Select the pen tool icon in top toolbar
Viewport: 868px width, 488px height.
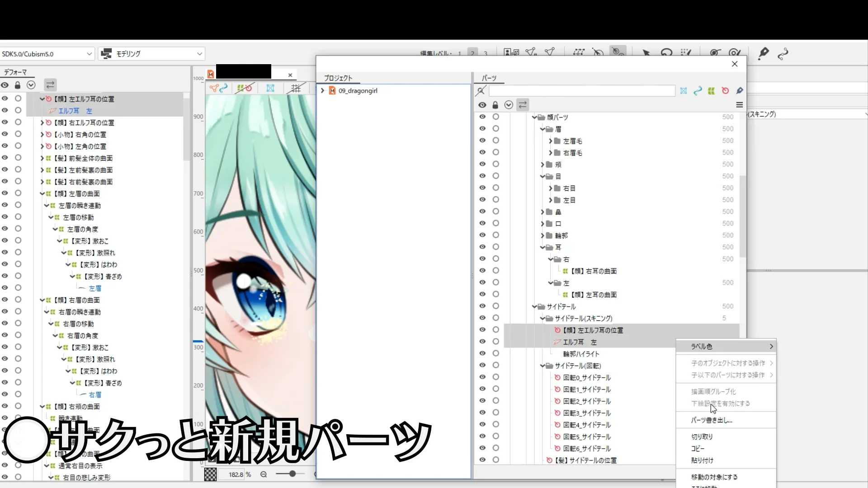point(764,53)
